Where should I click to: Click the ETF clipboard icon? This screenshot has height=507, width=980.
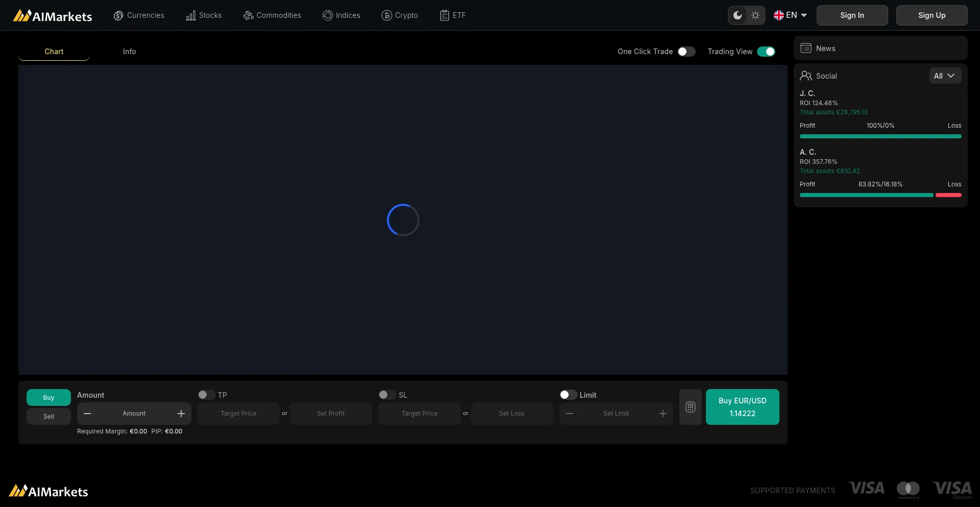tap(445, 16)
